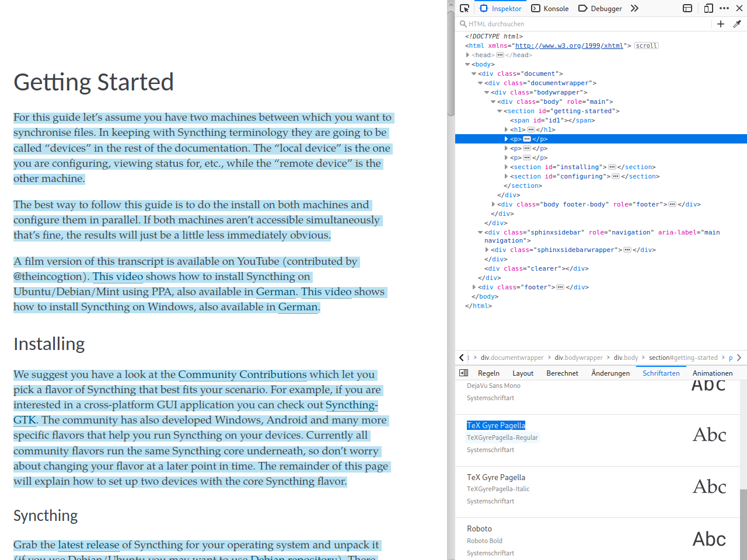
Task: Show more devtools tabs via the chevron
Action: click(635, 8)
